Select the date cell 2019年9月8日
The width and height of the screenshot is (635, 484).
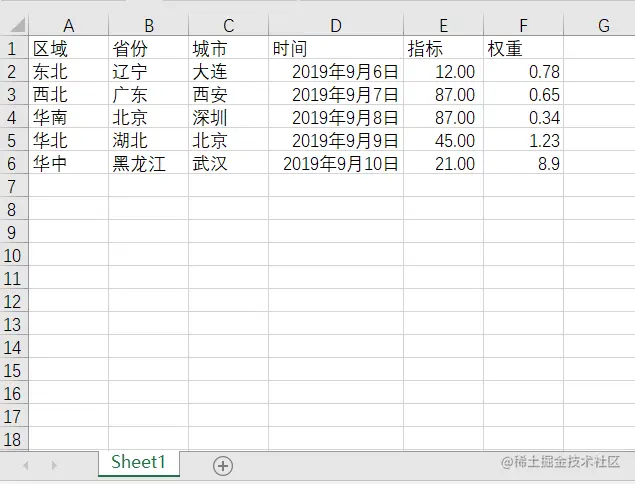(336, 118)
